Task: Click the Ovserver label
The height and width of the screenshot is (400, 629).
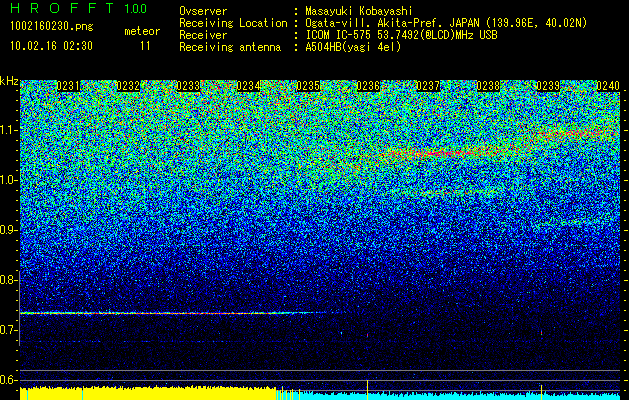Action: coord(203,11)
